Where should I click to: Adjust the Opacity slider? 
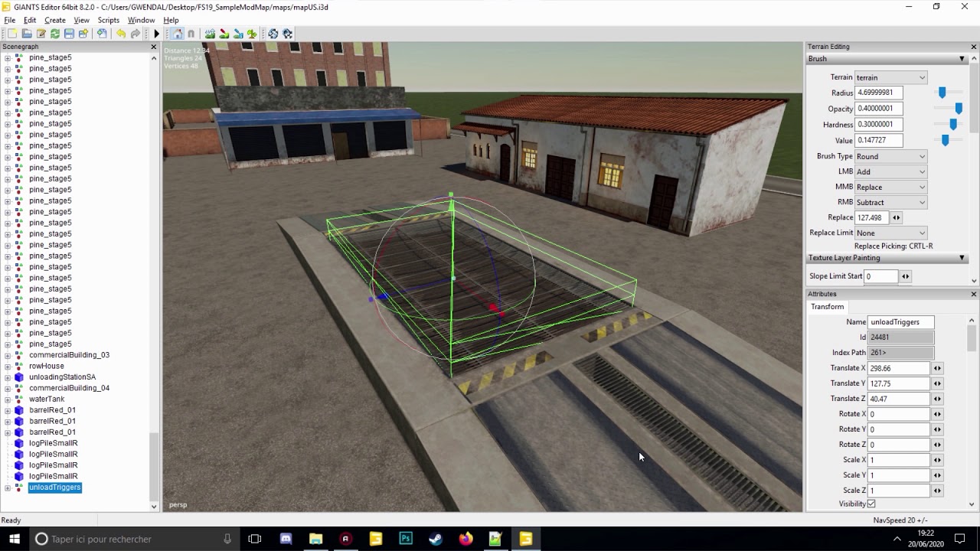[959, 109]
